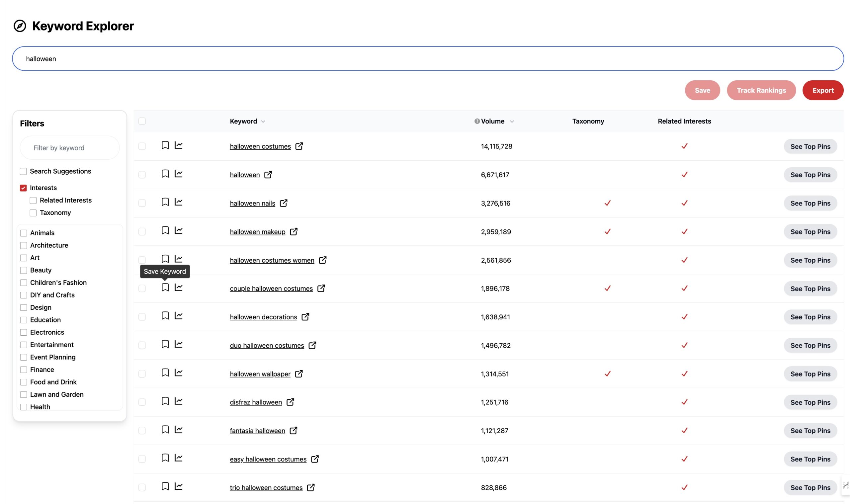Viewport: 850px width, 504px height.
Task: Sort by Keyword column chevron
Action: (263, 122)
